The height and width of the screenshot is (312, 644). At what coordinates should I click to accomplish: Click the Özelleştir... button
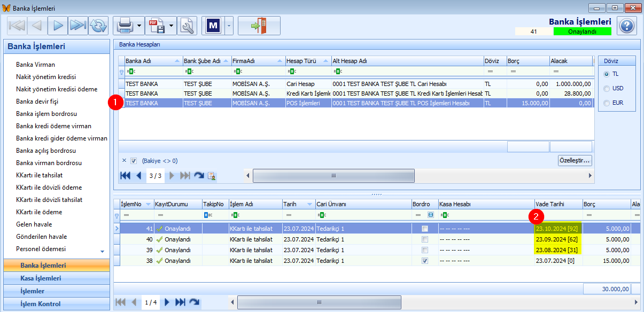[575, 160]
